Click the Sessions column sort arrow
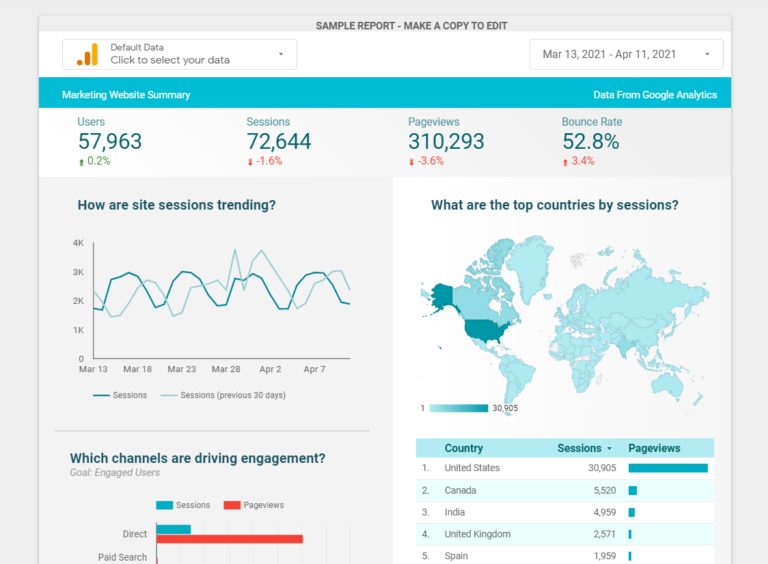Image resolution: width=768 pixels, height=564 pixels. click(x=609, y=448)
